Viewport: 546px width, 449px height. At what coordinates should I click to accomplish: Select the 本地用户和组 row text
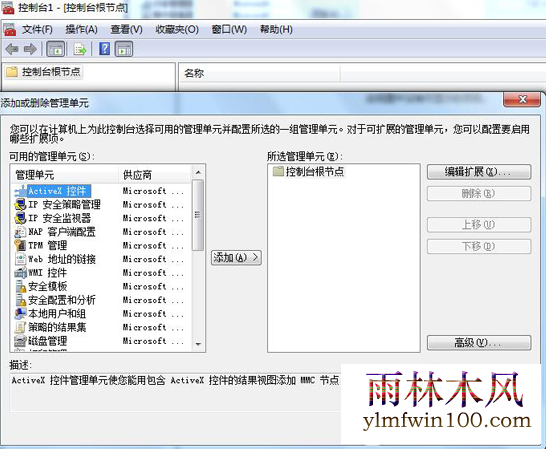click(57, 313)
